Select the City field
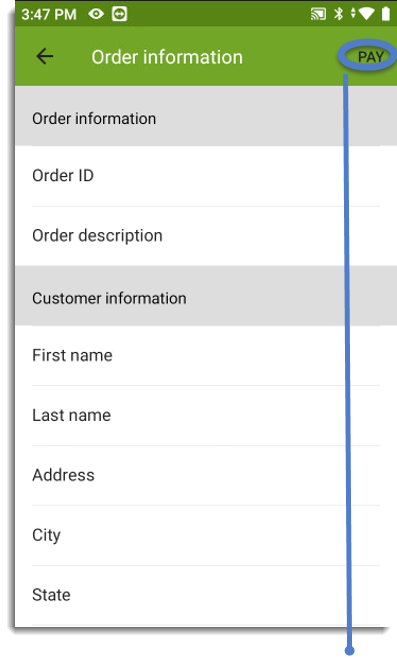 point(206,535)
